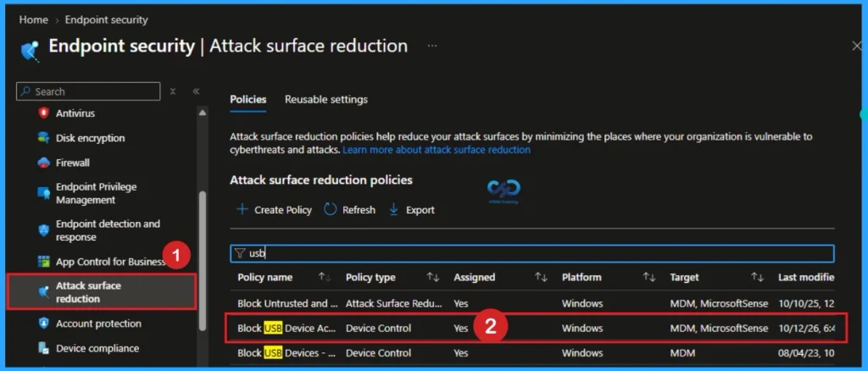Click the Create Policy button
Image resolution: width=868 pixels, height=371 pixels.
click(274, 209)
